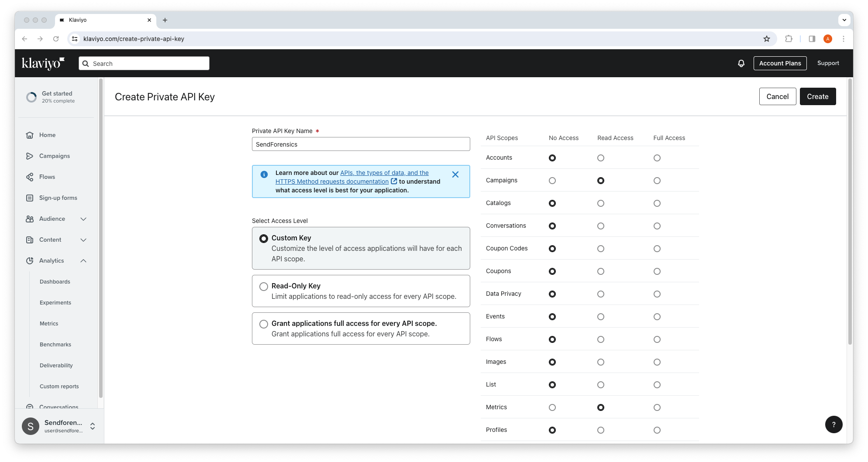The image size is (868, 462).
Task: Expand the Content sidebar section
Action: (x=83, y=240)
